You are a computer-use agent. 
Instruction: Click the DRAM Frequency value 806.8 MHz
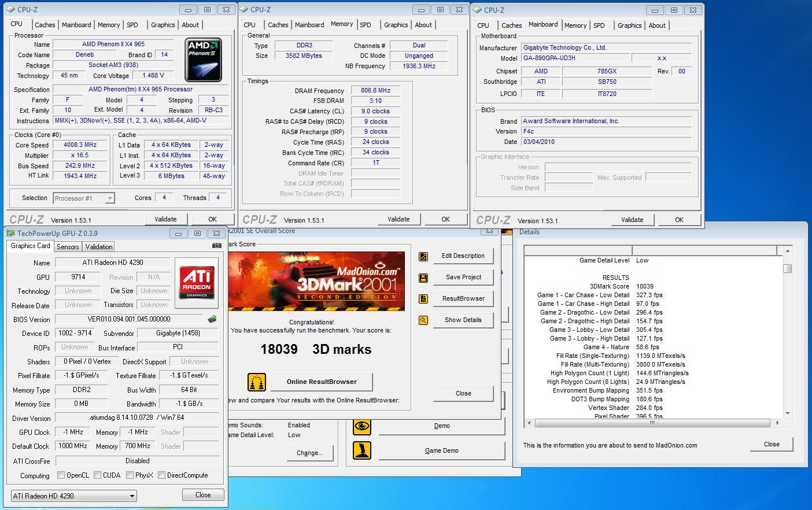click(x=375, y=90)
